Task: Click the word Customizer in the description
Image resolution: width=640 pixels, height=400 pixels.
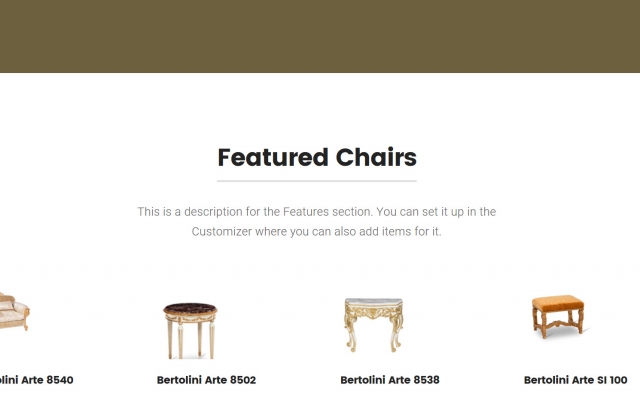Action: pos(228,231)
